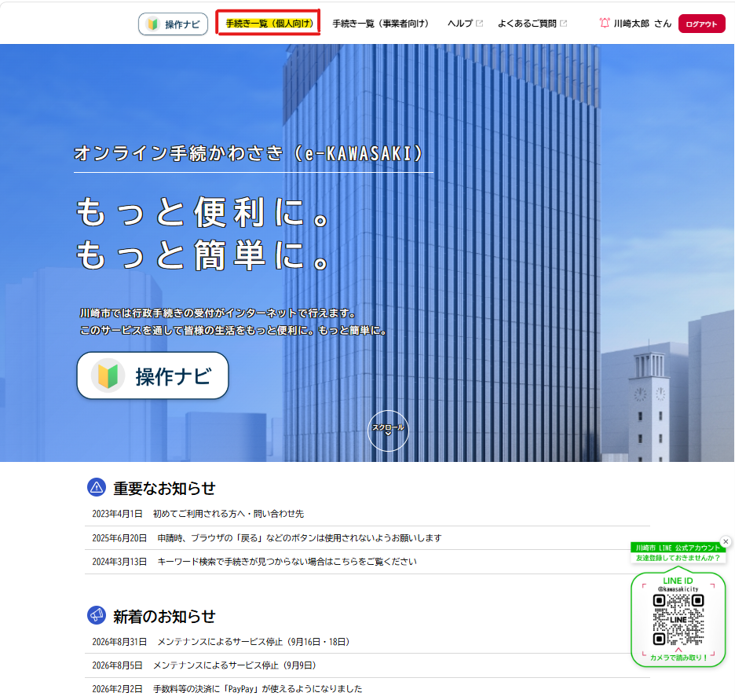
Task: Click the 2023年4月1日 date
Action: coord(117,514)
